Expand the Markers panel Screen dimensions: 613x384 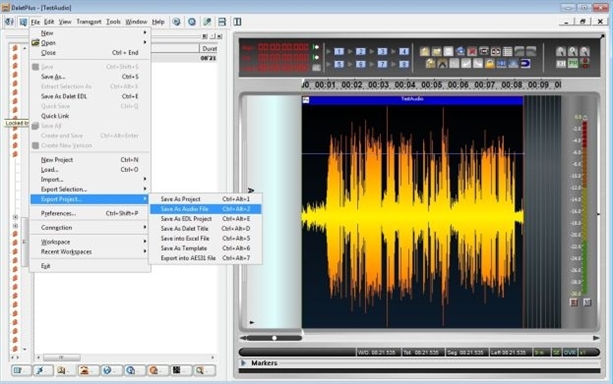click(x=243, y=363)
